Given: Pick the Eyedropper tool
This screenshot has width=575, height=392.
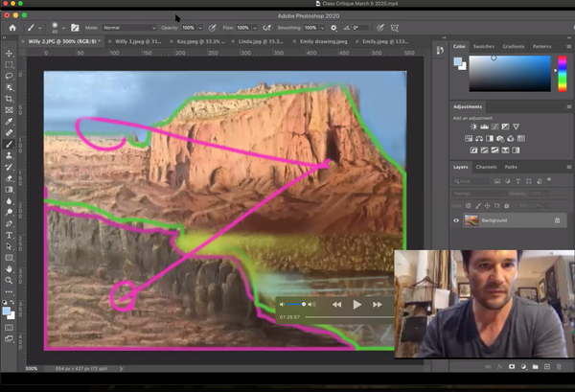Looking at the screenshot, I should [x=10, y=121].
